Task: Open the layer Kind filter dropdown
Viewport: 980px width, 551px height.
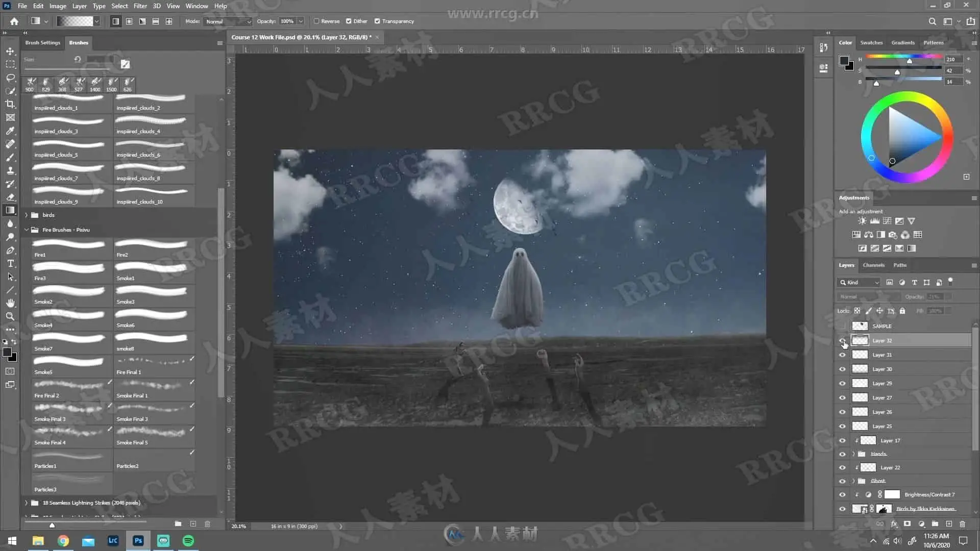Action: [x=859, y=282]
